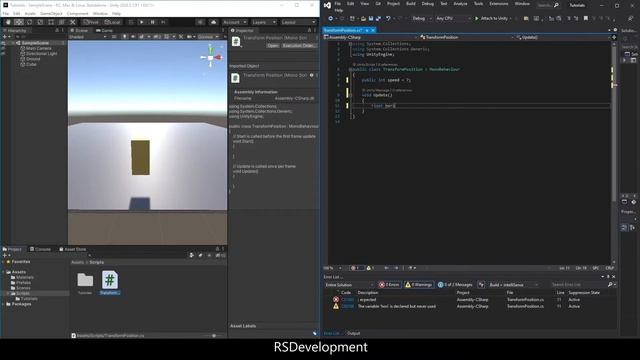The height and width of the screenshot is (360, 640).
Task: Switch to the Console tab
Action: tap(40, 249)
